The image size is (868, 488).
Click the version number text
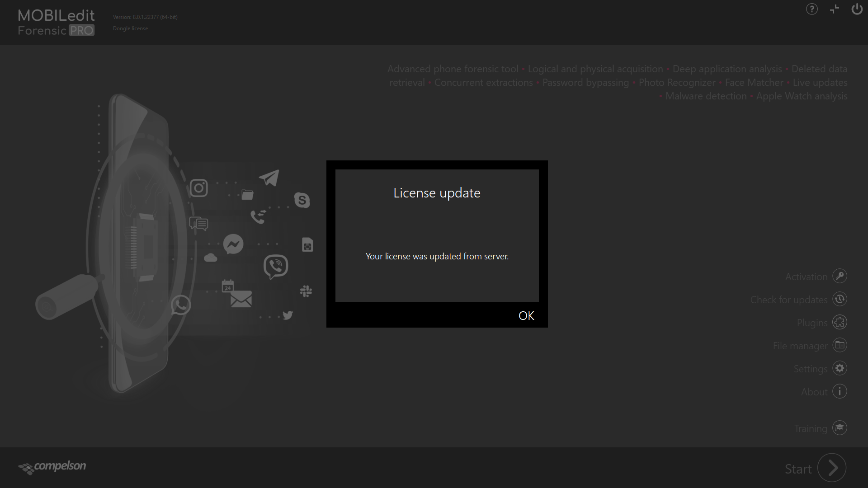145,17
